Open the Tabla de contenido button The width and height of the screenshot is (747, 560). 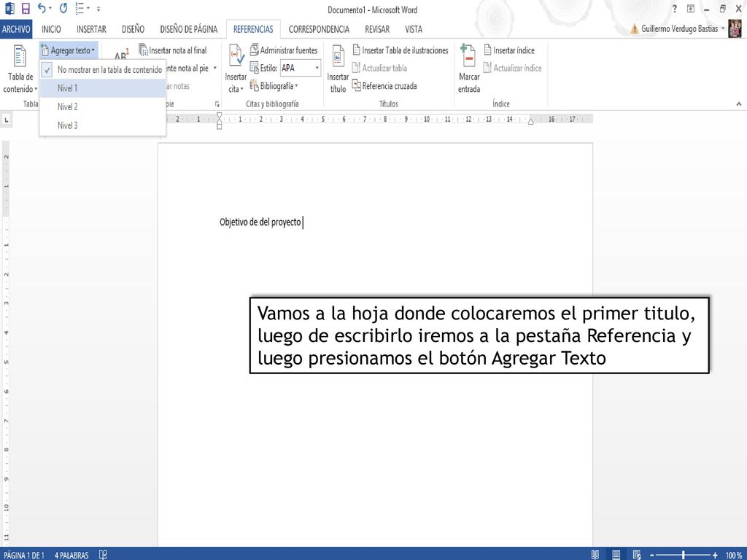pyautogui.click(x=20, y=69)
